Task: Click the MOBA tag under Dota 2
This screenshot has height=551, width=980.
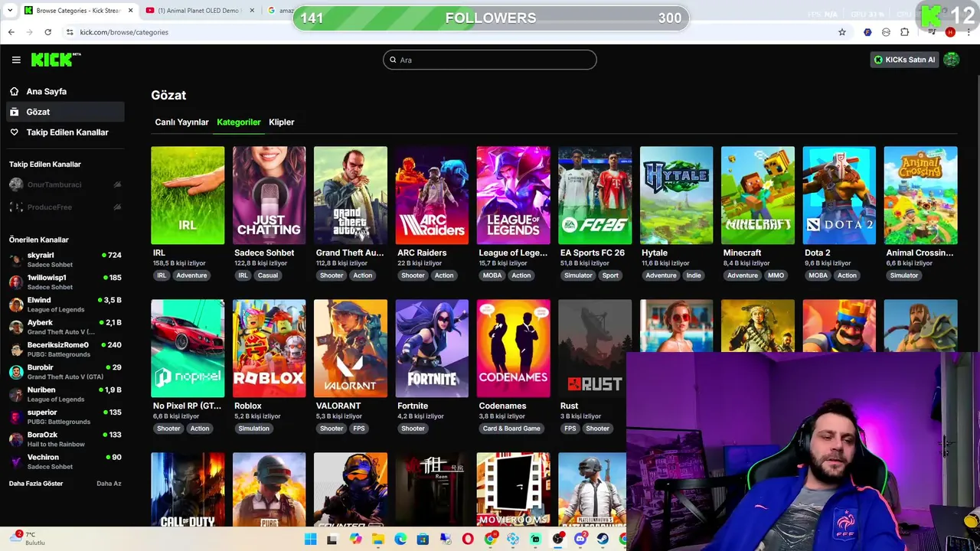Action: pyautogui.click(x=818, y=275)
